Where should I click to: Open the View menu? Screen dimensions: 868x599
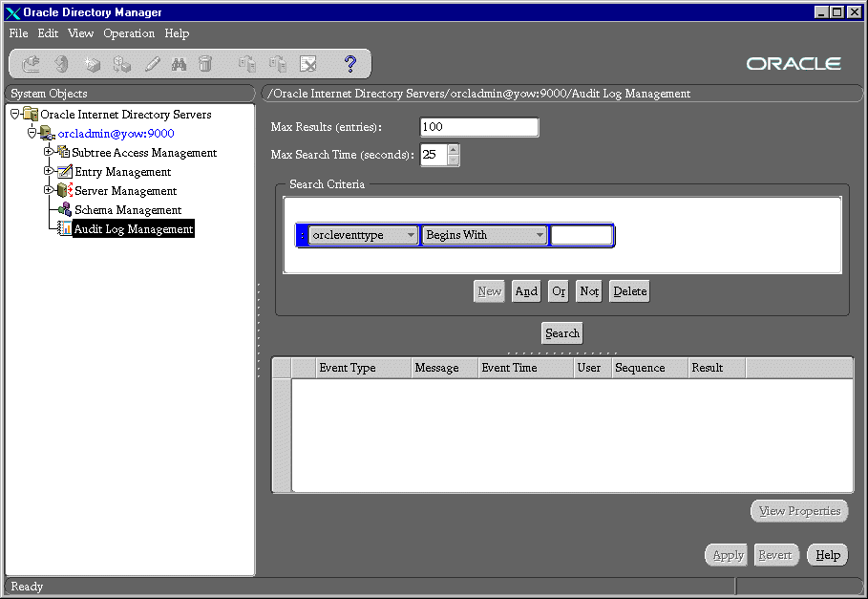[80, 33]
